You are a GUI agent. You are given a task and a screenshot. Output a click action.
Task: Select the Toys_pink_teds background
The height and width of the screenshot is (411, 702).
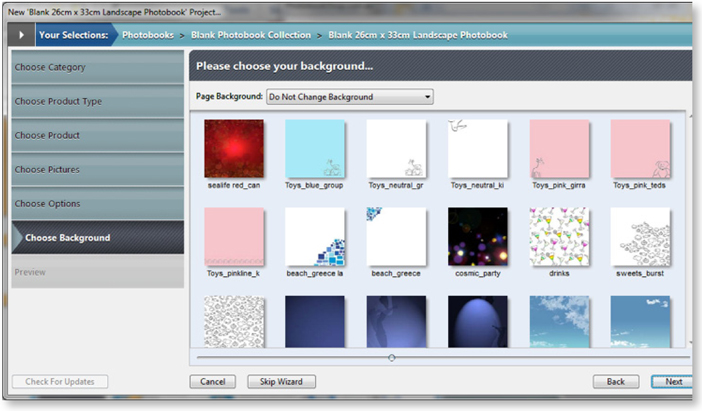[x=640, y=149]
